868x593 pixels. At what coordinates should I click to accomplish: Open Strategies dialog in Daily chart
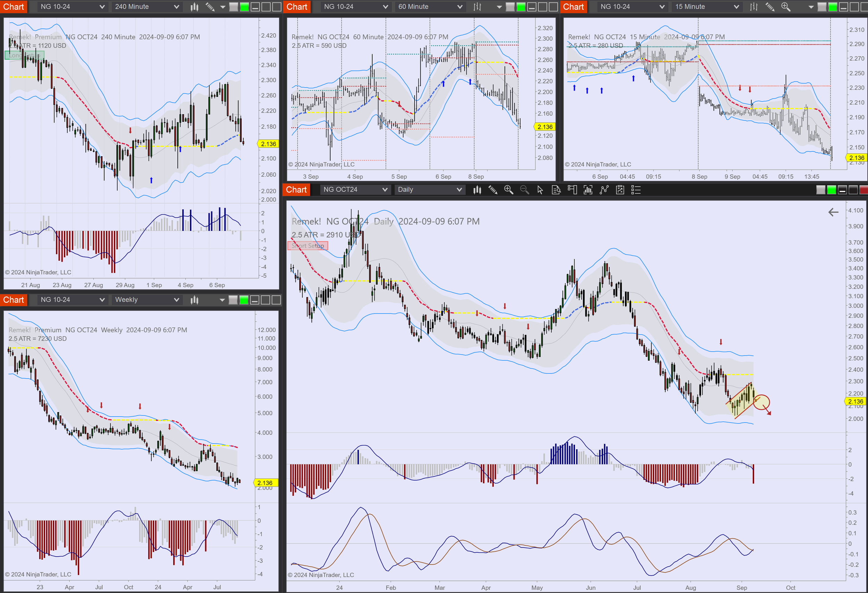click(620, 190)
